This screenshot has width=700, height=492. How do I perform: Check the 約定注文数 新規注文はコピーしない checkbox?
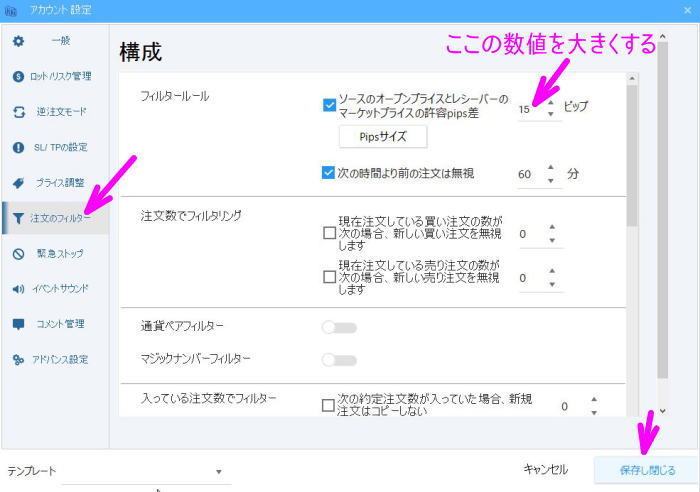pyautogui.click(x=328, y=405)
